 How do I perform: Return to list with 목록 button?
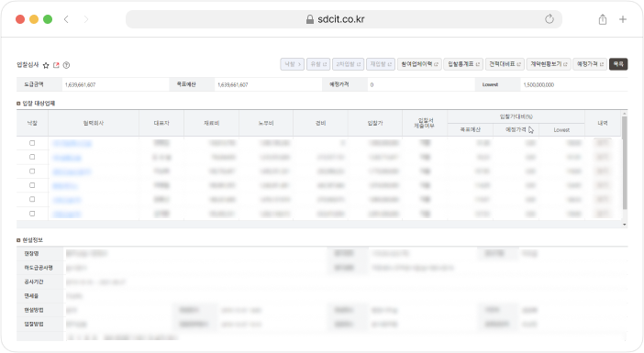pos(618,64)
